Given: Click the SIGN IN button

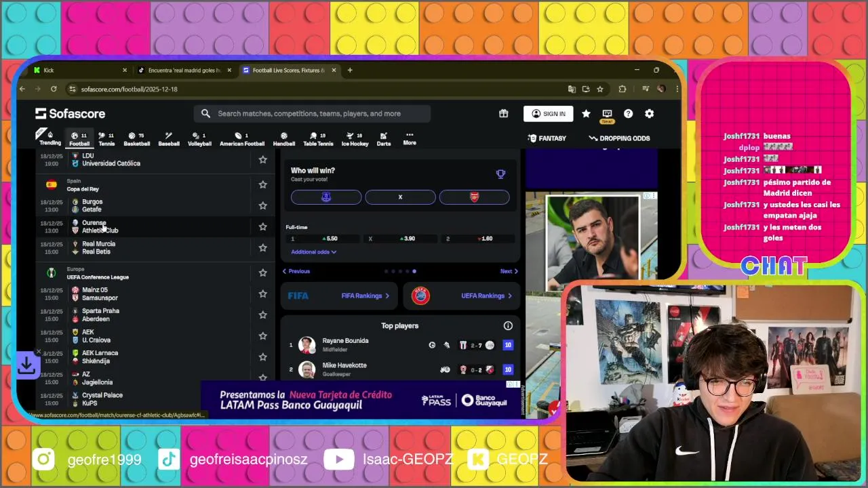Looking at the screenshot, I should [x=548, y=114].
